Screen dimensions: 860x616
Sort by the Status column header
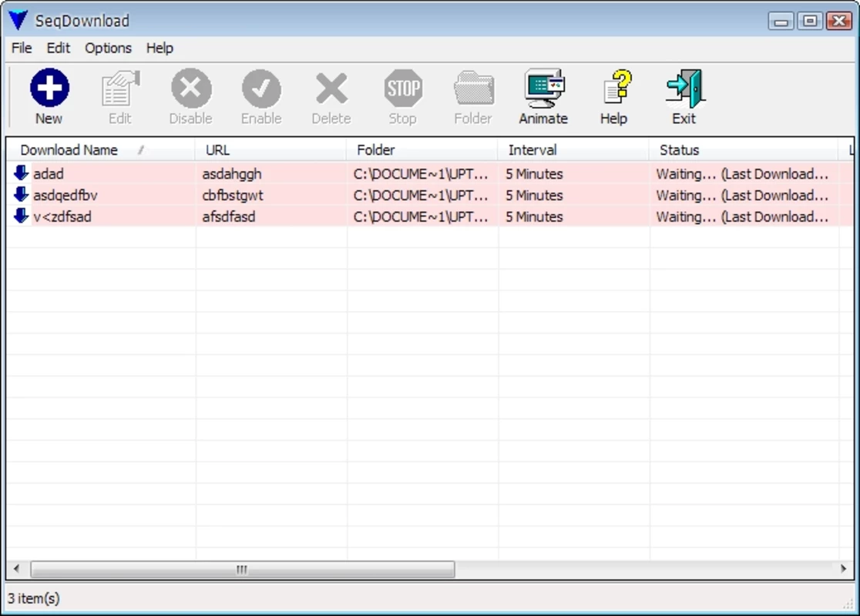coord(744,149)
